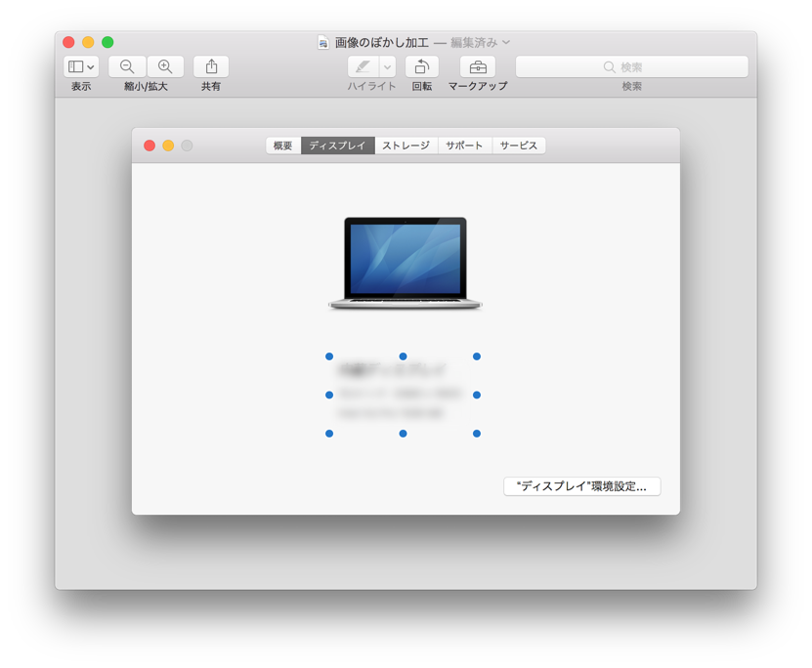Click the top-left selection handle
812x668 pixels.
coord(329,356)
